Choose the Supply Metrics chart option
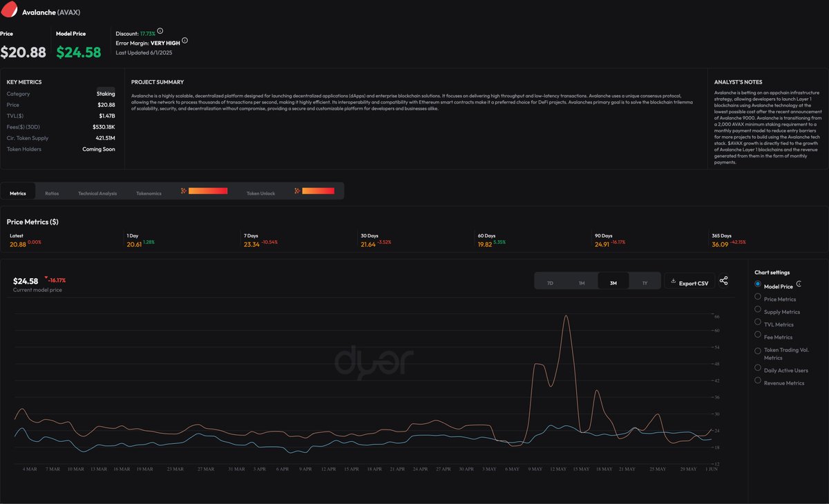This screenshot has width=829, height=504. 758,309
